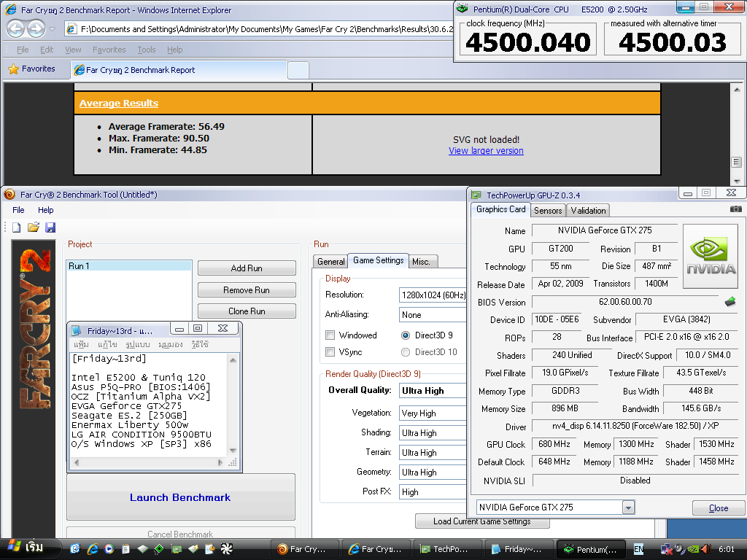Select Run 1 in the project list
747x560 pixels.
point(129,265)
